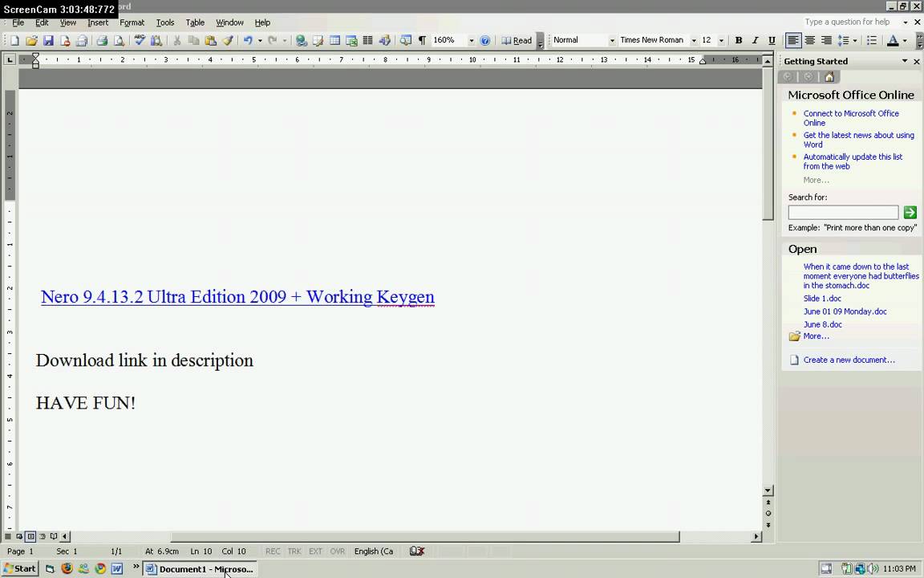Click the Print icon in the toolbar
This screenshot has height=578, width=924.
point(102,41)
